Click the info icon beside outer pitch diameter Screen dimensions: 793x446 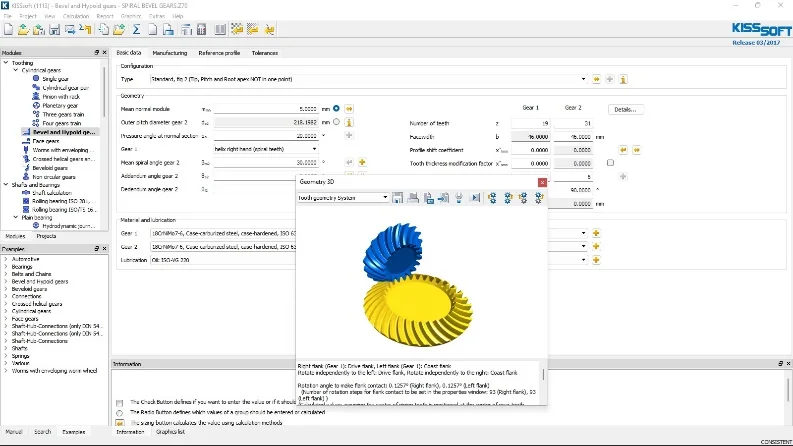tap(350, 122)
